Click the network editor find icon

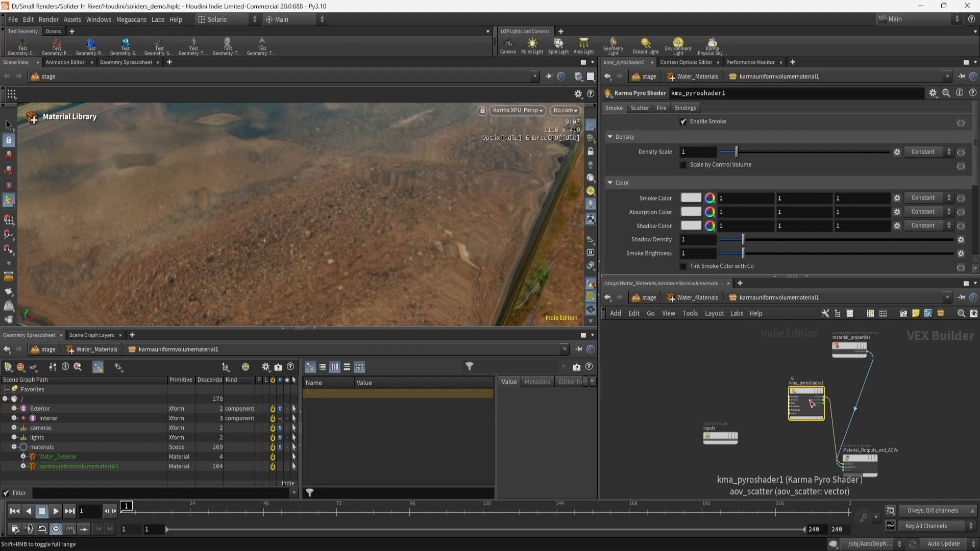point(961,313)
